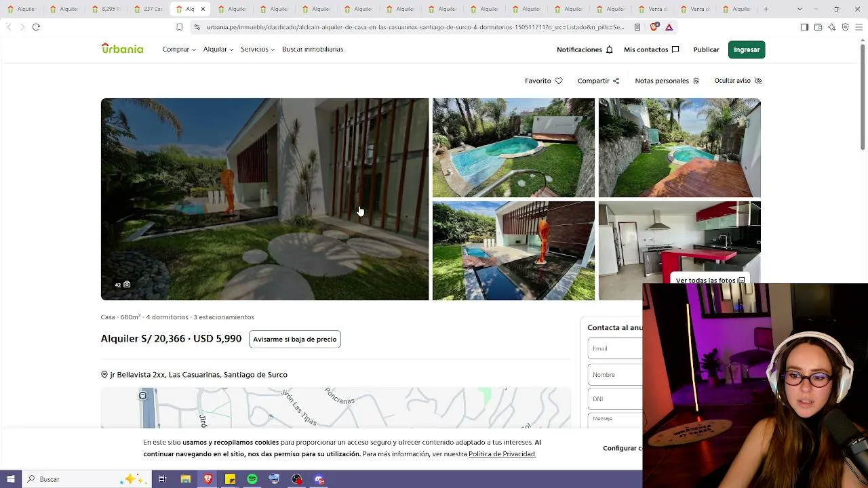This screenshot has width=868, height=488.
Task: Click Ver todas las fotos button
Action: point(710,279)
